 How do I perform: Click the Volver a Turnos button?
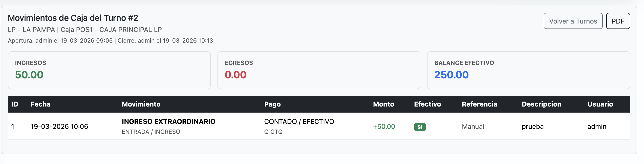[573, 21]
